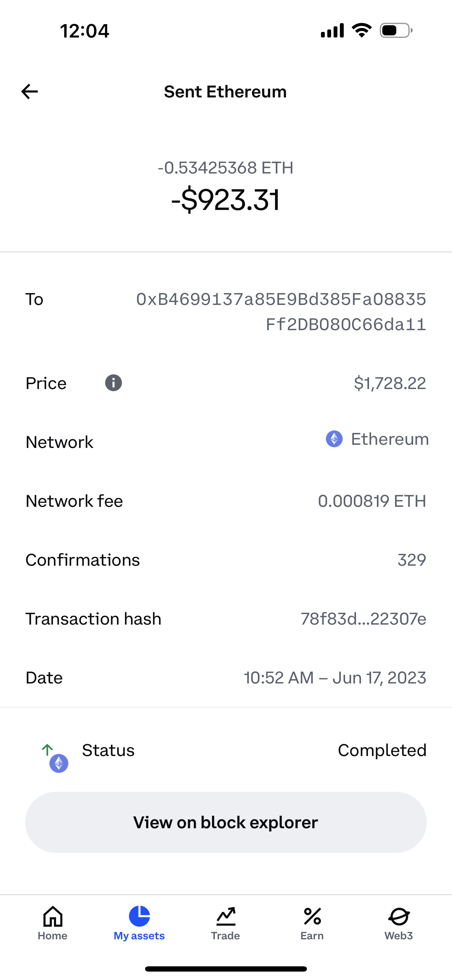This screenshot has height=980, width=452.
Task: Tap the Home house icon
Action: pos(53,916)
